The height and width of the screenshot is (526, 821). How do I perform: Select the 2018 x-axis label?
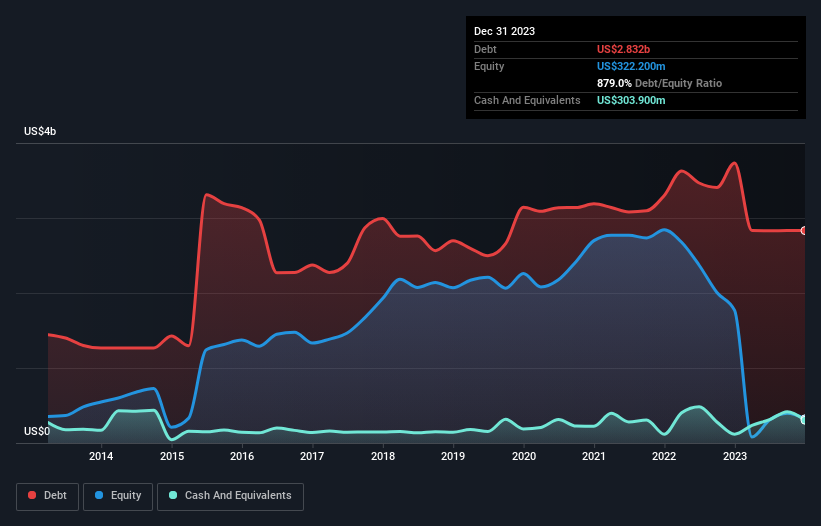coord(383,456)
